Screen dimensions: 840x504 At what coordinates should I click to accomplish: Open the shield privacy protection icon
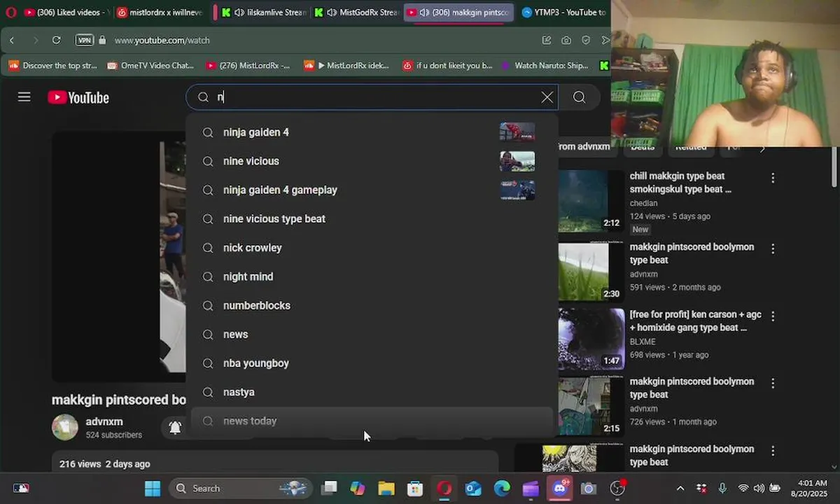click(x=586, y=41)
